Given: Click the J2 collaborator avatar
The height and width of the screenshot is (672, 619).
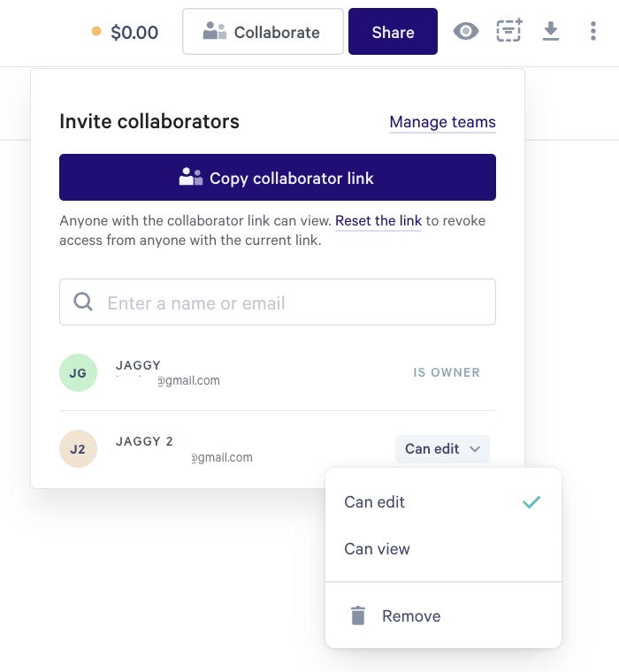Looking at the screenshot, I should 78,448.
